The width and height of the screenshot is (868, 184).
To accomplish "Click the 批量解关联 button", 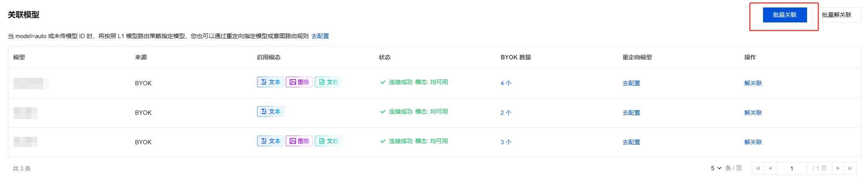I will (x=837, y=15).
